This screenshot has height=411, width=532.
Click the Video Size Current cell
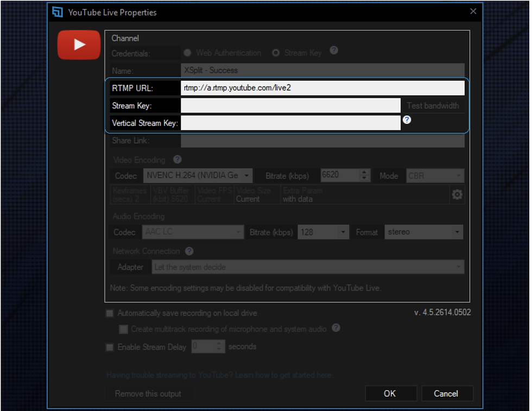coord(257,194)
